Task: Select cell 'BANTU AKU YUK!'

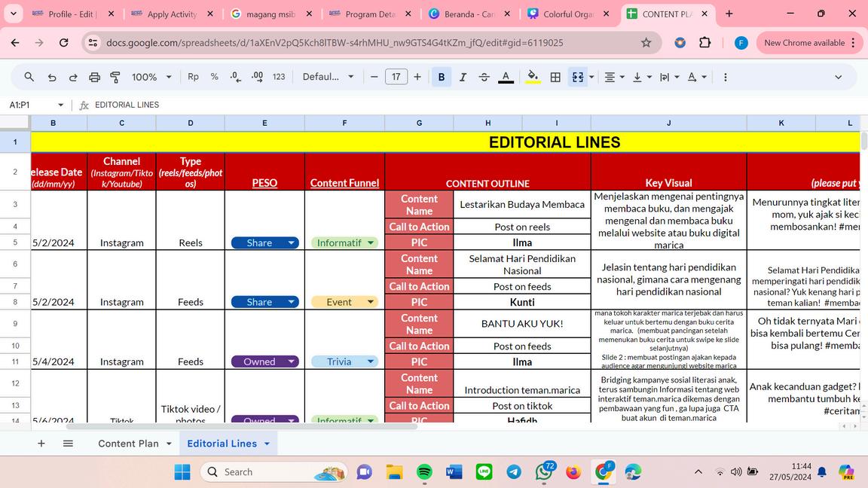Action: pyautogui.click(x=522, y=324)
